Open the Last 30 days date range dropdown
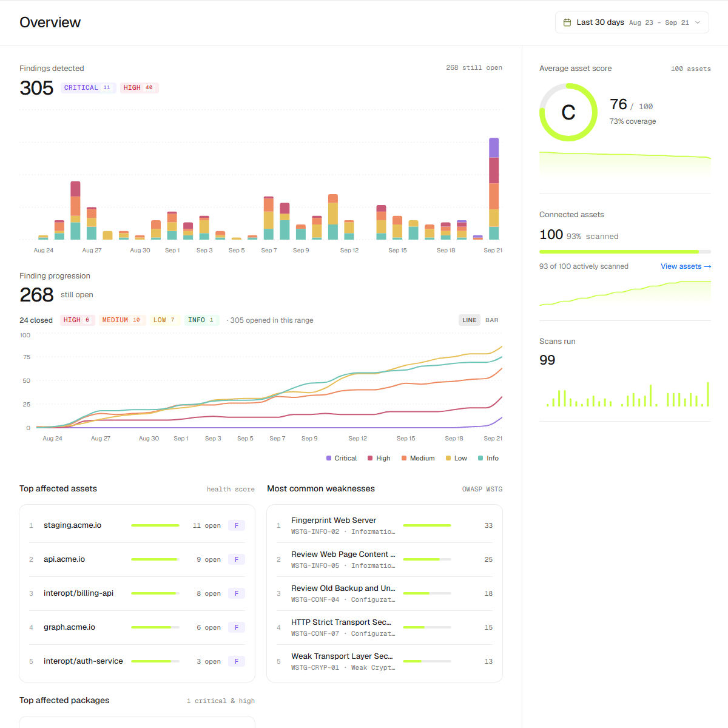 pyautogui.click(x=632, y=22)
